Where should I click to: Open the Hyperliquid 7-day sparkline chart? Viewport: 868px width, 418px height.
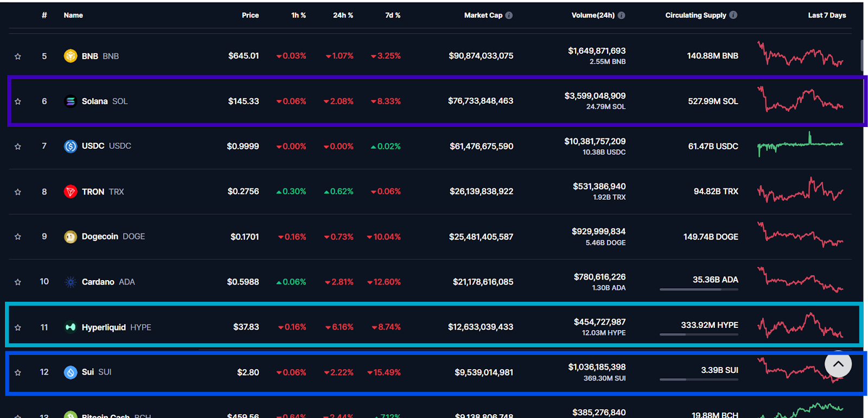click(800, 325)
